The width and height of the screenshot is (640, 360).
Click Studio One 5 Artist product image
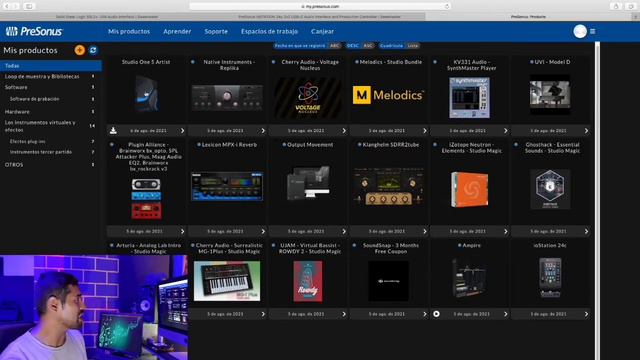(146, 94)
